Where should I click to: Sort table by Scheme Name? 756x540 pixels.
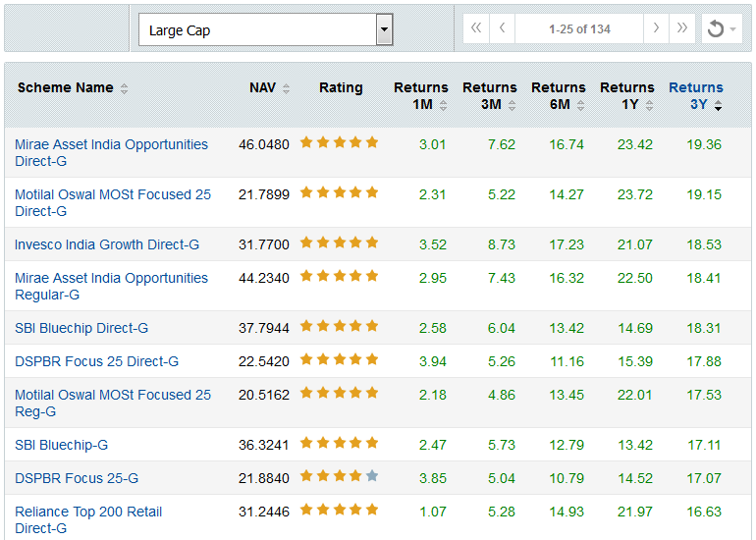click(x=73, y=88)
